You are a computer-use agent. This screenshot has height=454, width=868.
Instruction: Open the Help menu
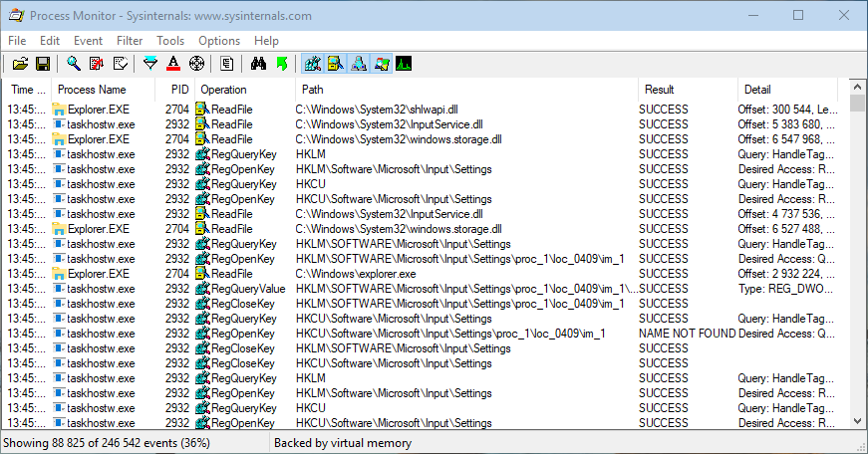(x=266, y=41)
